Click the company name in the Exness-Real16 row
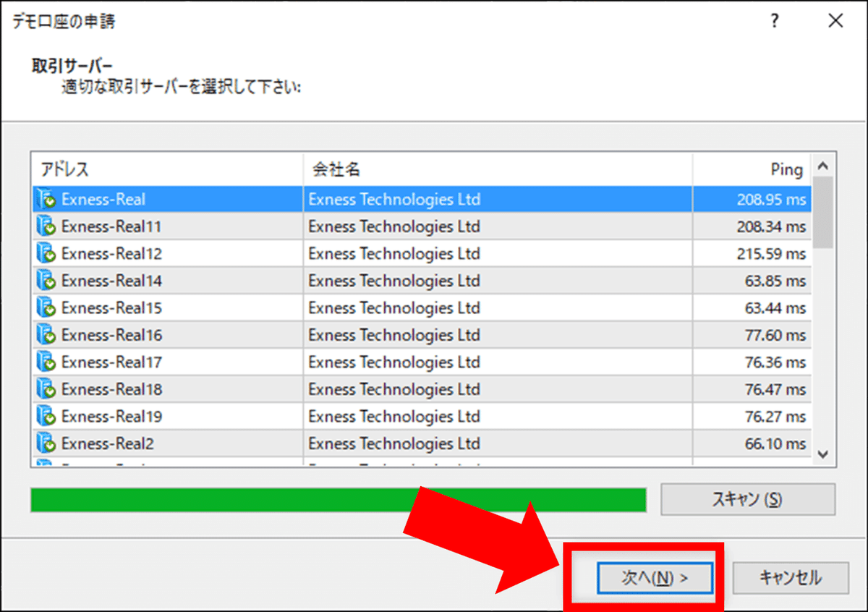This screenshot has width=868, height=612. [394, 335]
